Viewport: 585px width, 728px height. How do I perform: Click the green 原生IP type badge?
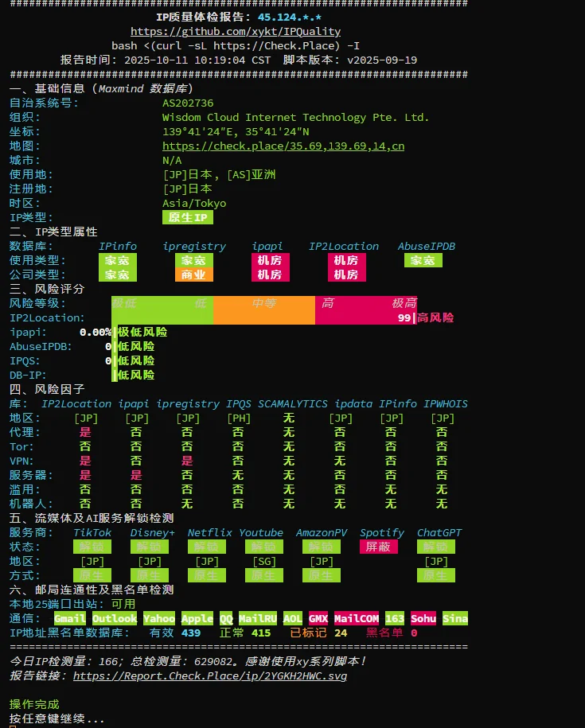click(188, 218)
